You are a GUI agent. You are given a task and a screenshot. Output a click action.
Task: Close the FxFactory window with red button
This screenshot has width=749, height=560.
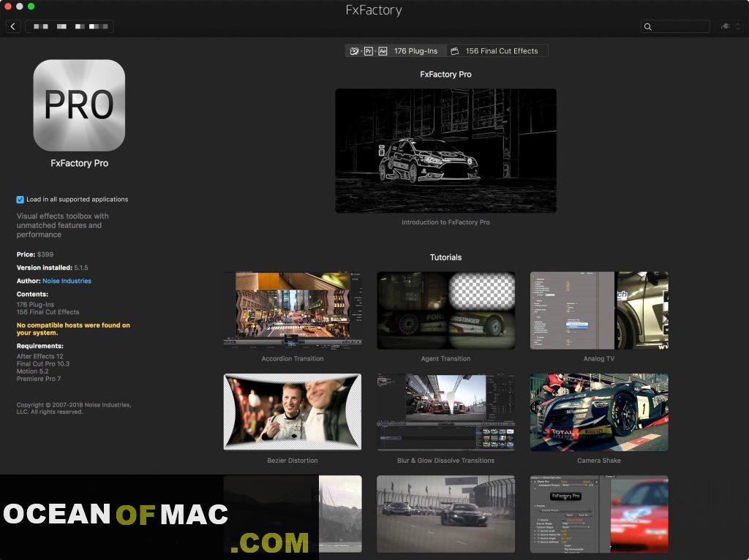pos(8,7)
